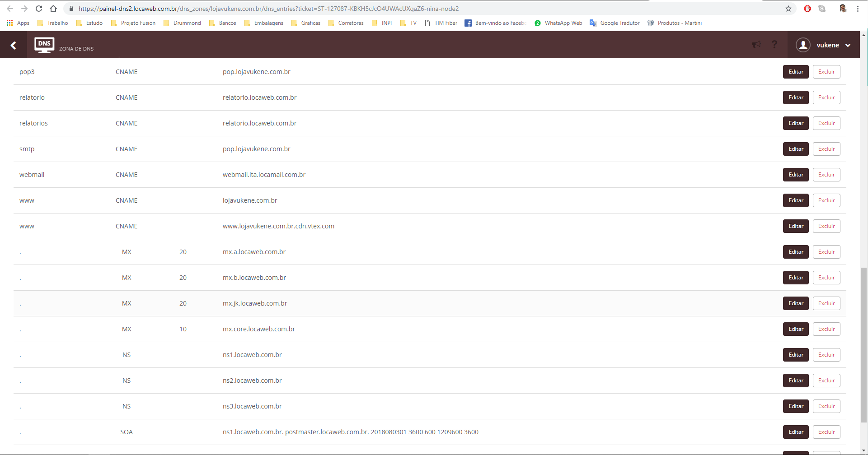Open the WhatsApp Web bookmark

(558, 23)
